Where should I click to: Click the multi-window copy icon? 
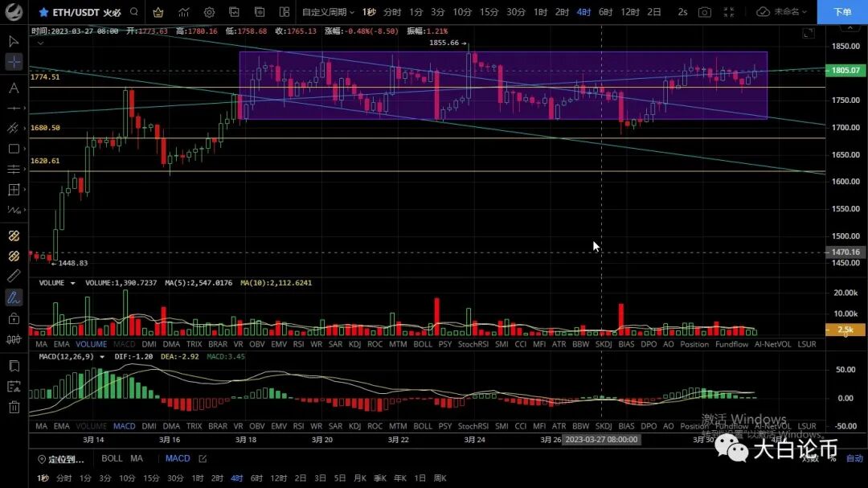click(x=259, y=12)
